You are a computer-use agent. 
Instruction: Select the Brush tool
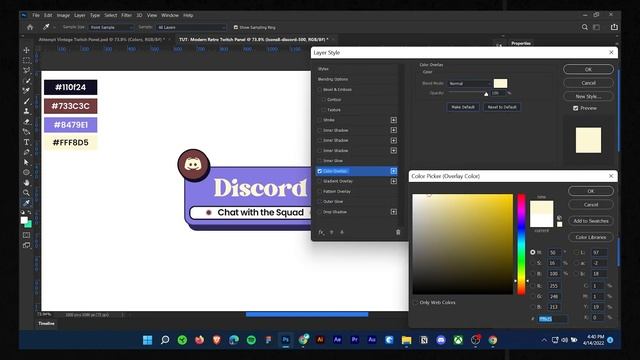[27, 101]
